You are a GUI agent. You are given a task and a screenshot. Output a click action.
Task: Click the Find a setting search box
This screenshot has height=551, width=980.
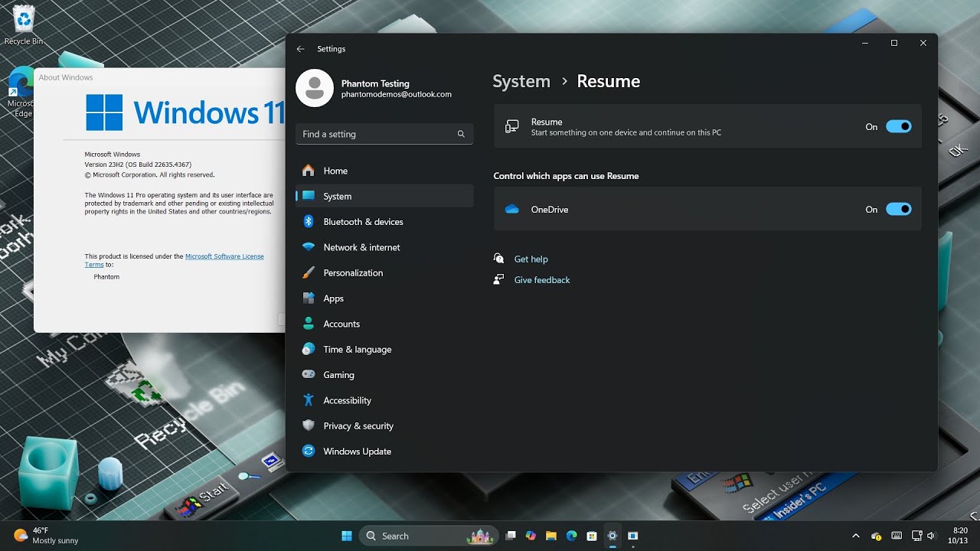[384, 134]
